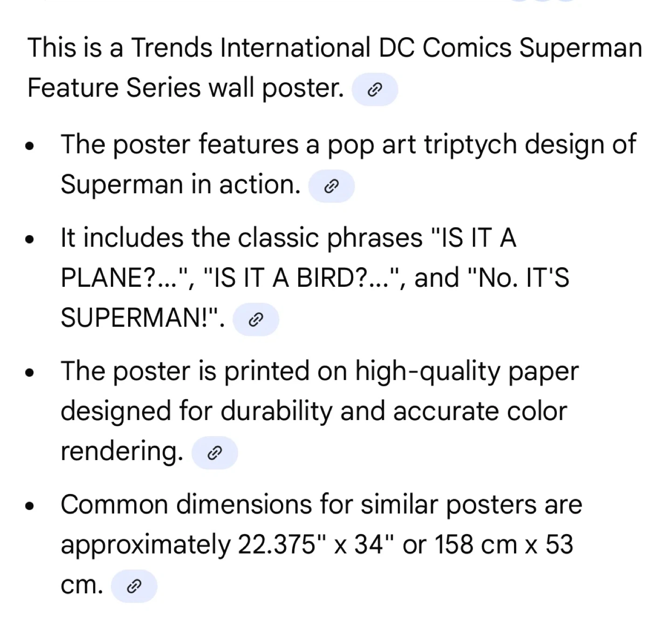Click 'accurate color' in the paper bullet
Viewport: 671px width, 644px height.
coord(480,412)
